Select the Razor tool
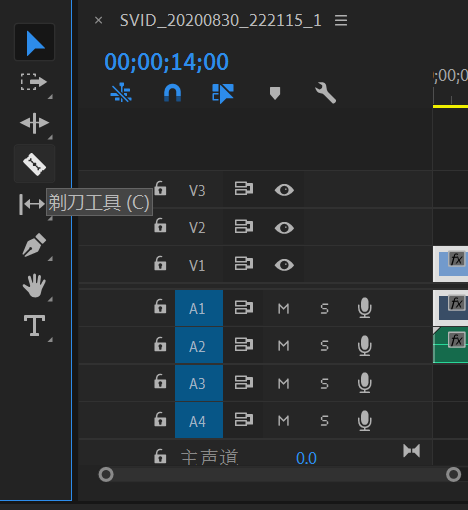Image resolution: width=468 pixels, height=510 pixels. [34, 164]
